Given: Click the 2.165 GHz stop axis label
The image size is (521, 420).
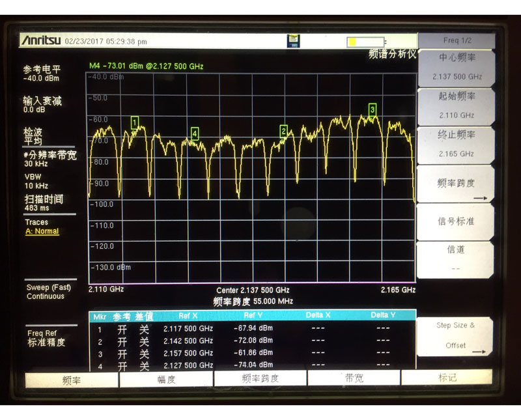Looking at the screenshot, I should coord(398,290).
